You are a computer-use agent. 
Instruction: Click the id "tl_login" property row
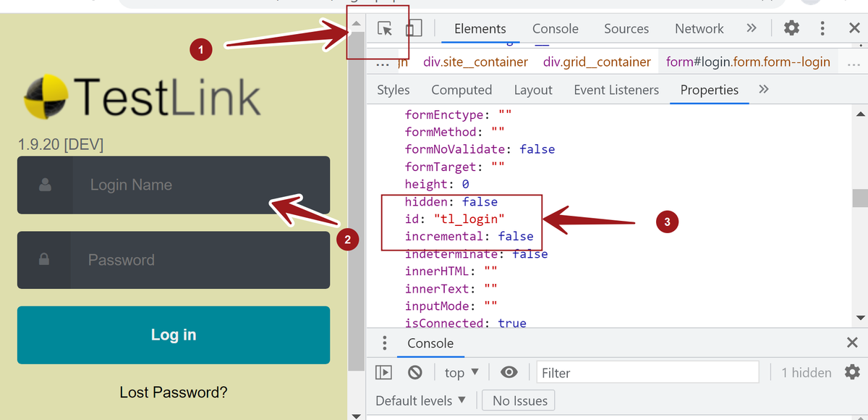[455, 219]
